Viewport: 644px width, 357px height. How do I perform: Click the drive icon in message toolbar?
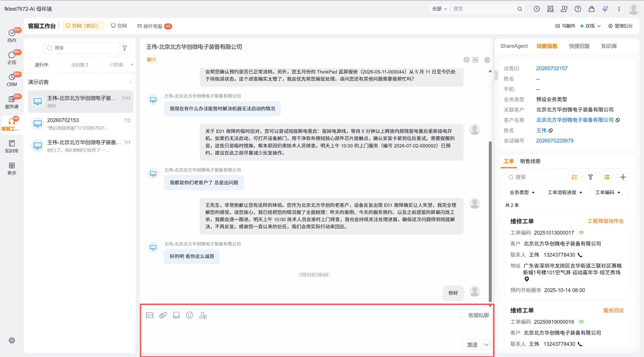click(176, 315)
